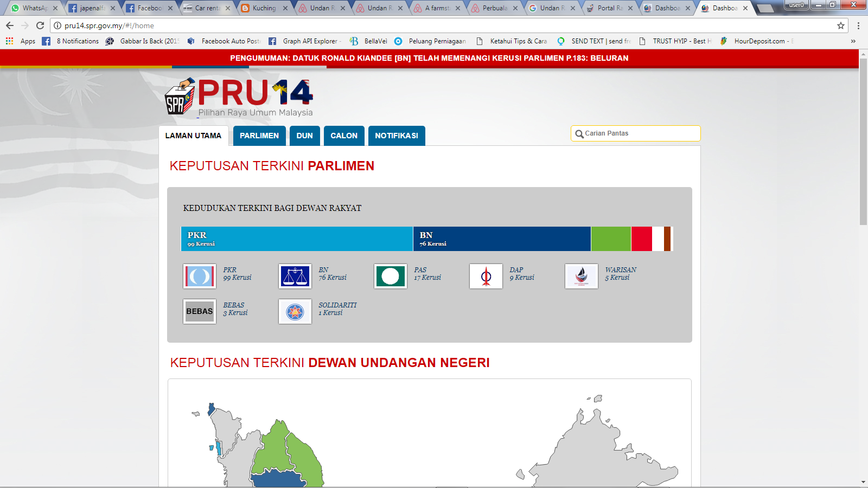Click the scrollbar down arrow
868x488 pixels.
coord(863,482)
